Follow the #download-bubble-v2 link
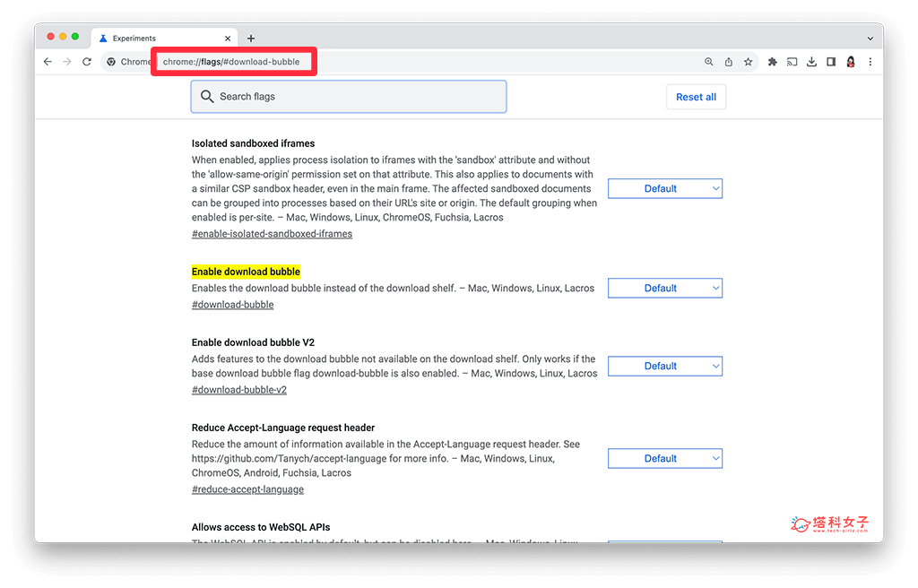The width and height of the screenshot is (918, 588). point(238,390)
